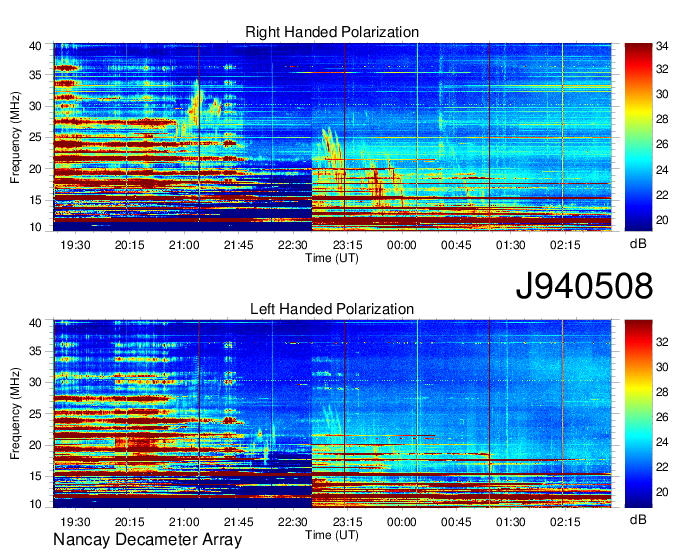Image resolution: width=680 pixels, height=552 pixels.
Task: Click 40 MHz tick on Right Handed frequency axis
Action: tap(35, 46)
